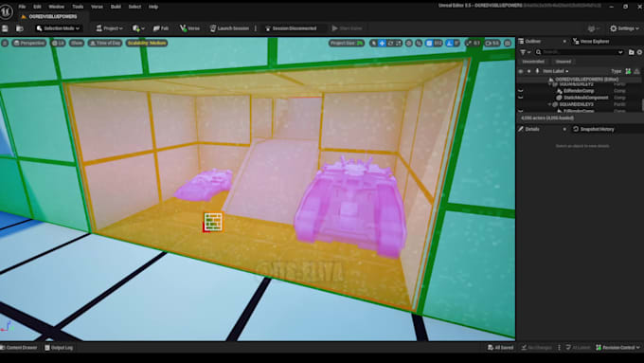Viewport: 644px width, 363px height.
Task: Open the Selection Mode dropdown
Action: [x=58, y=28]
